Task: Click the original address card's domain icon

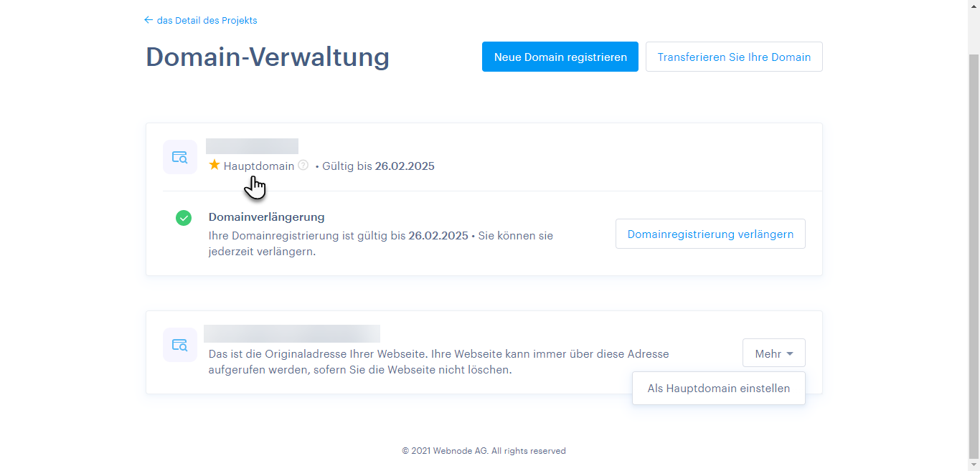Action: tap(179, 345)
